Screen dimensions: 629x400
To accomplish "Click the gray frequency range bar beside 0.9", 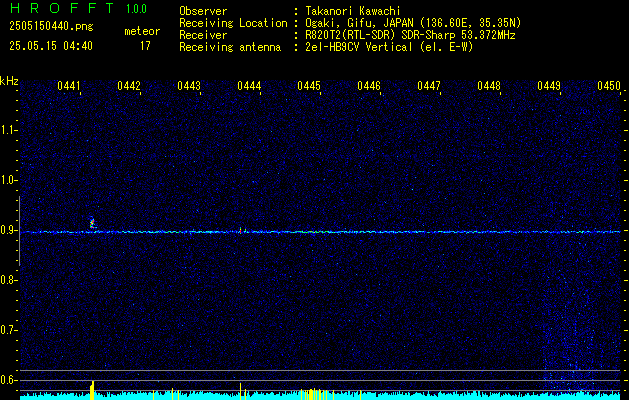I will [19, 231].
